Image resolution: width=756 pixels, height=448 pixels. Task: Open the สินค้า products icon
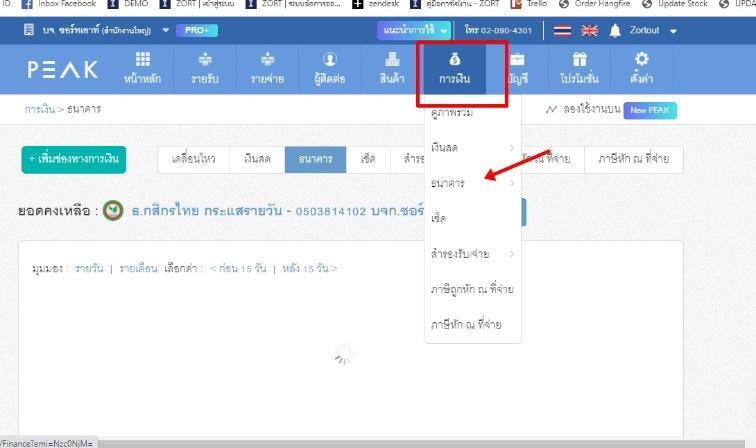click(392, 59)
